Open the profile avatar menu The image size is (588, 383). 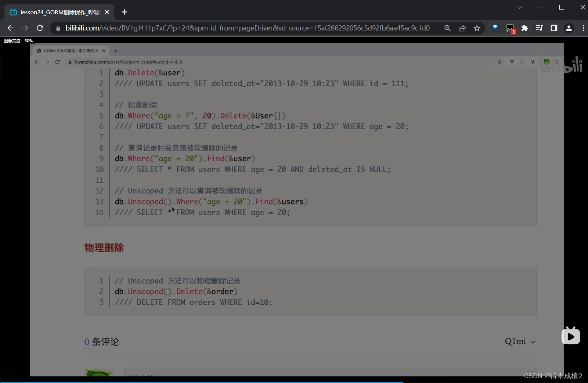pos(569,28)
